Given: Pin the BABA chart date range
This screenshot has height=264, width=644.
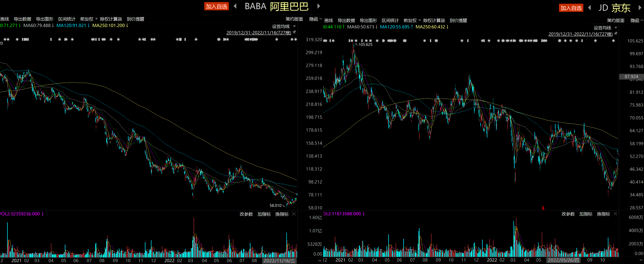Looking at the screenshot, I should click(294, 32).
